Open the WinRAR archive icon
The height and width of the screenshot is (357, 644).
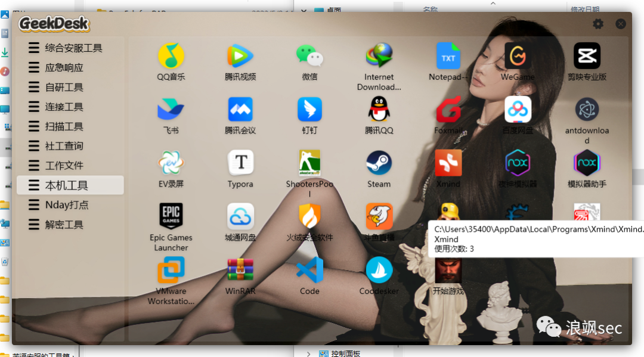click(x=240, y=270)
